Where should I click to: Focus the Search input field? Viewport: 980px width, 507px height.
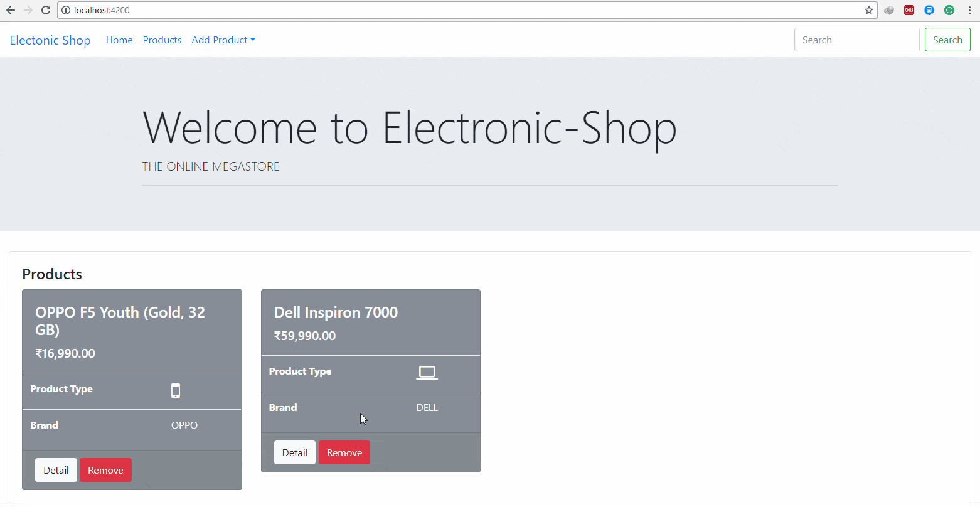[x=857, y=40]
